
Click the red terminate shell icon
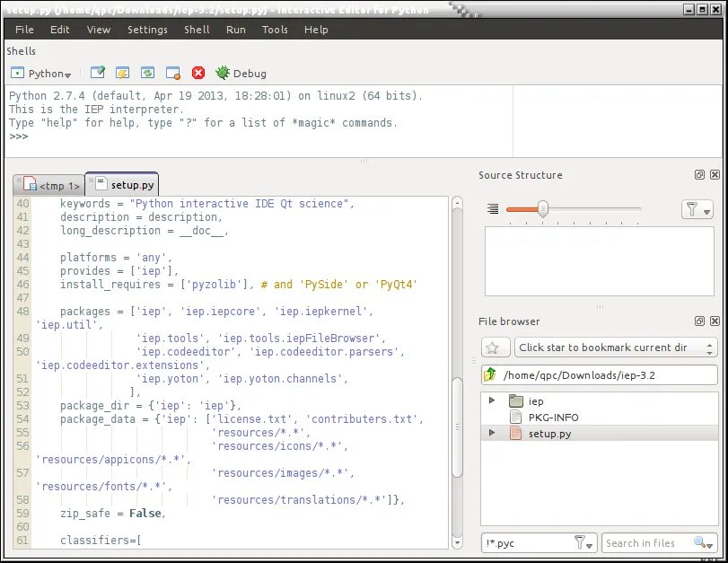coord(198,73)
